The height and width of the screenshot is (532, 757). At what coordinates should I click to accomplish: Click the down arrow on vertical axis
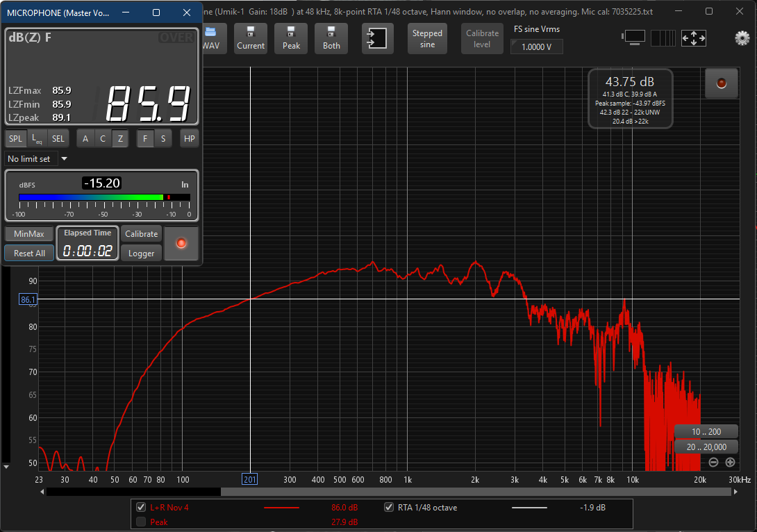[x=6, y=467]
